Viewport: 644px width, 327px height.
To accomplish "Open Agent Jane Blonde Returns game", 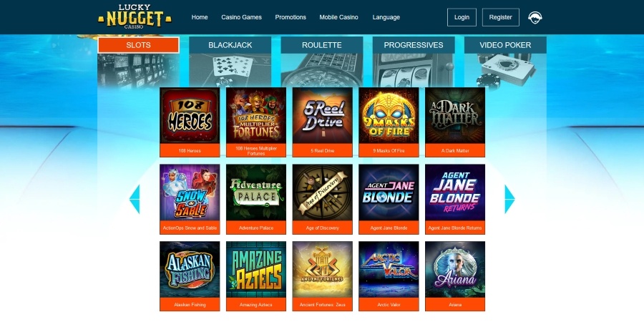I will pyautogui.click(x=455, y=199).
